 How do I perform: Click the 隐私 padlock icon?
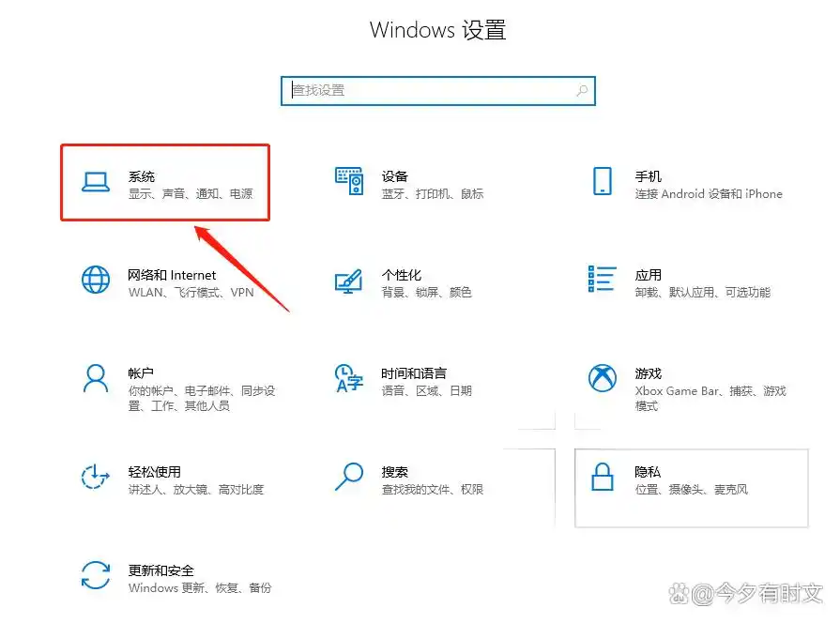[x=603, y=477]
